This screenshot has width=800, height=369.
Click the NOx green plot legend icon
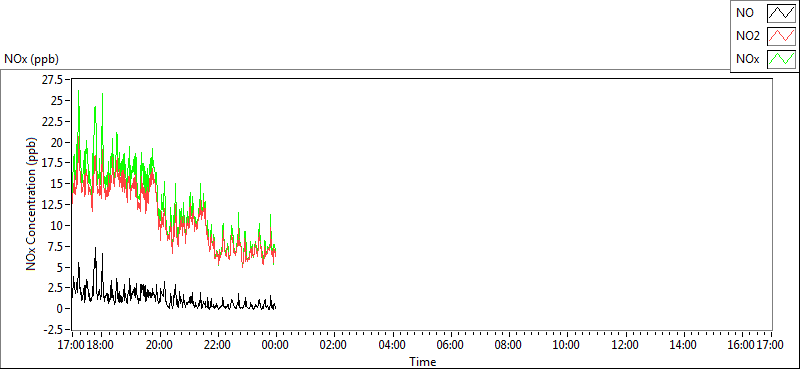781,59
